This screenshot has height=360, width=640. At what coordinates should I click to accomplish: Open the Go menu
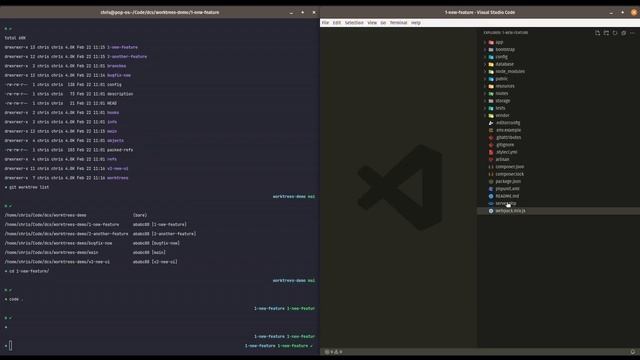[x=383, y=23]
